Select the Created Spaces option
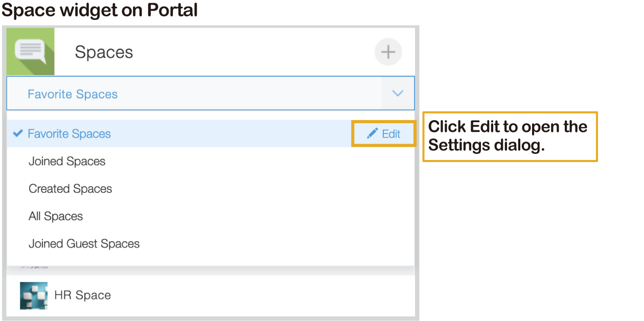This screenshot has height=321, width=644. [71, 189]
